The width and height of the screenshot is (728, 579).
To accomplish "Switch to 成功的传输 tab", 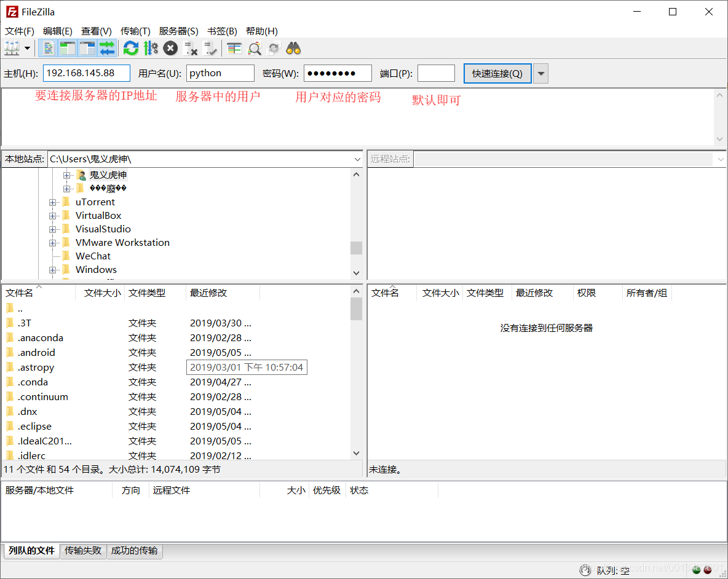I will tap(135, 551).
